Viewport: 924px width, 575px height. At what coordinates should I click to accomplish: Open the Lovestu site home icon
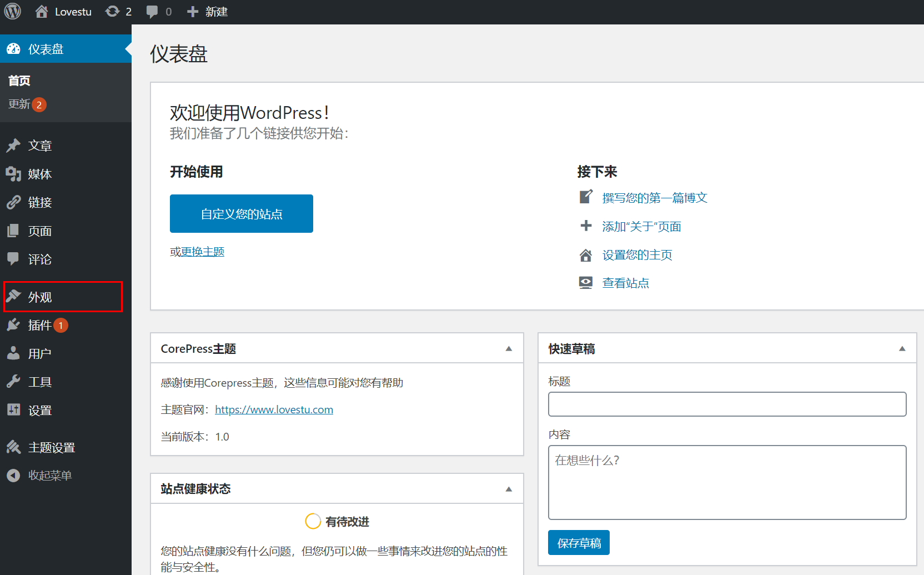[x=42, y=12]
